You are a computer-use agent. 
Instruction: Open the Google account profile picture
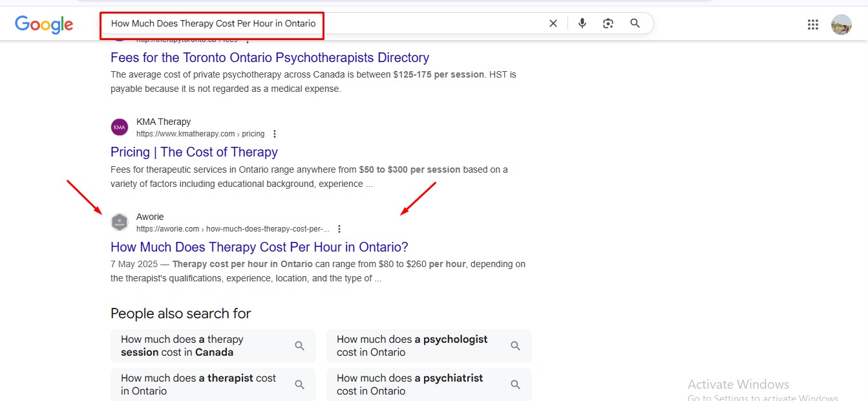point(841,25)
